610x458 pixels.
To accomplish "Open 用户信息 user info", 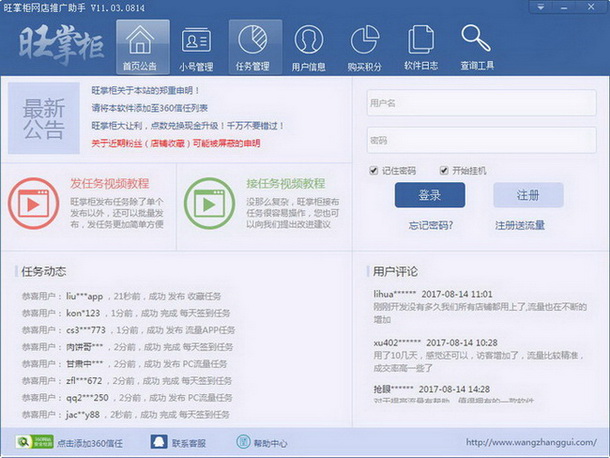I will 309,48.
